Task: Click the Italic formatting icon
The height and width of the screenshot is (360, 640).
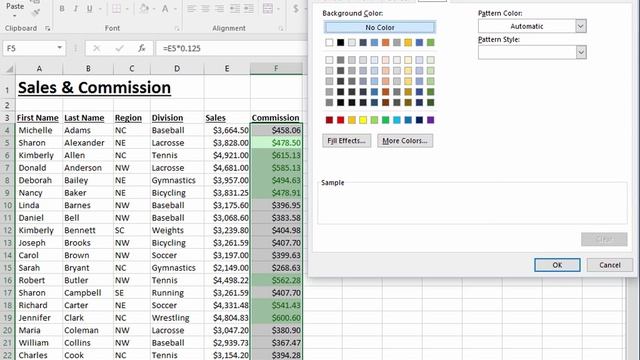Action: pos(76,9)
